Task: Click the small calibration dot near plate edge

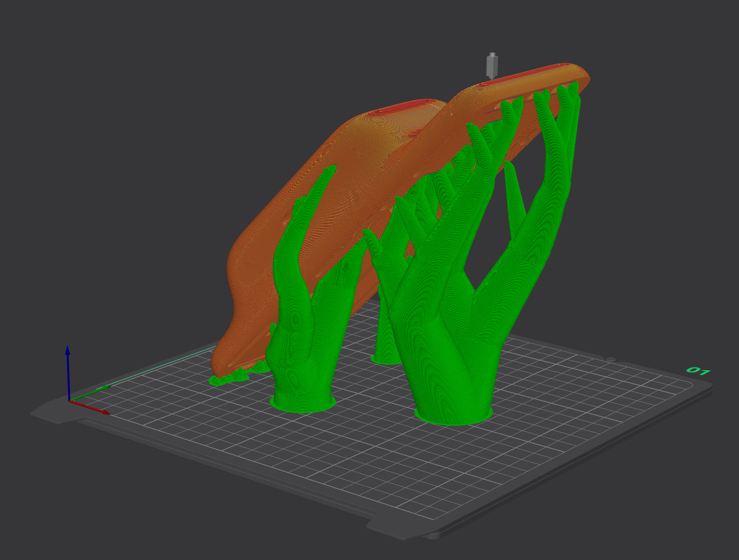Action: pos(610,359)
